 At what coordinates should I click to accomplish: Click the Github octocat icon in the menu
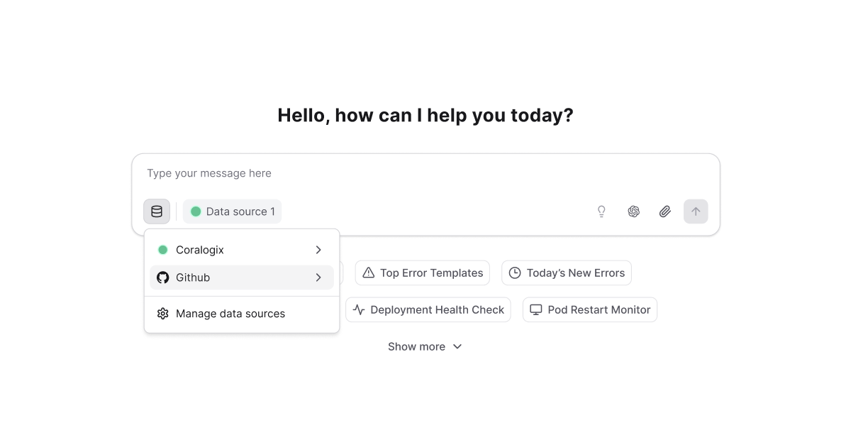pos(162,277)
